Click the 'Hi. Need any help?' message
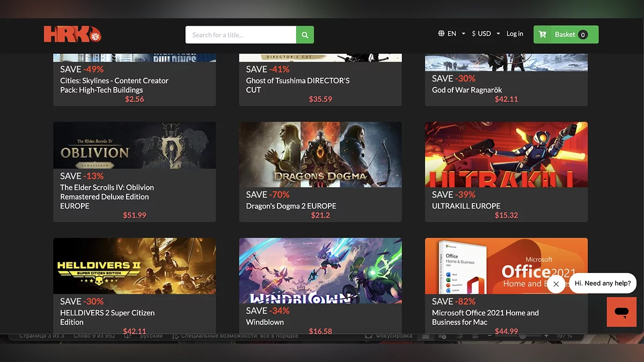The width and height of the screenshot is (644, 362). tap(603, 283)
